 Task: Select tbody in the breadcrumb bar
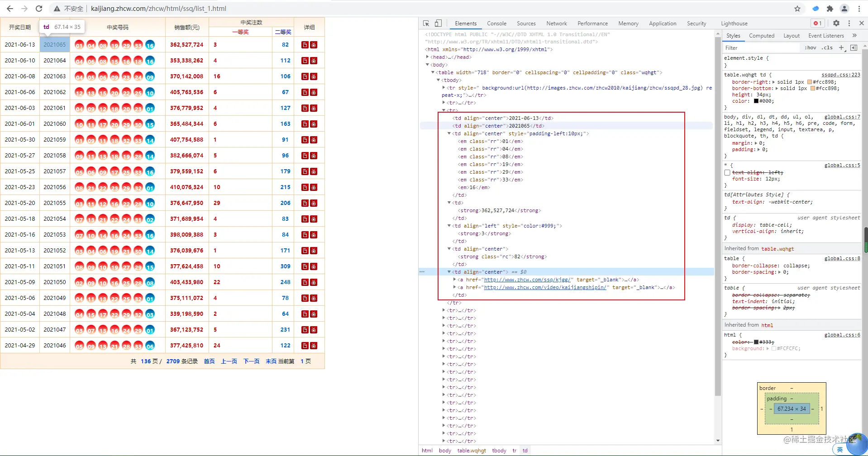click(499, 451)
